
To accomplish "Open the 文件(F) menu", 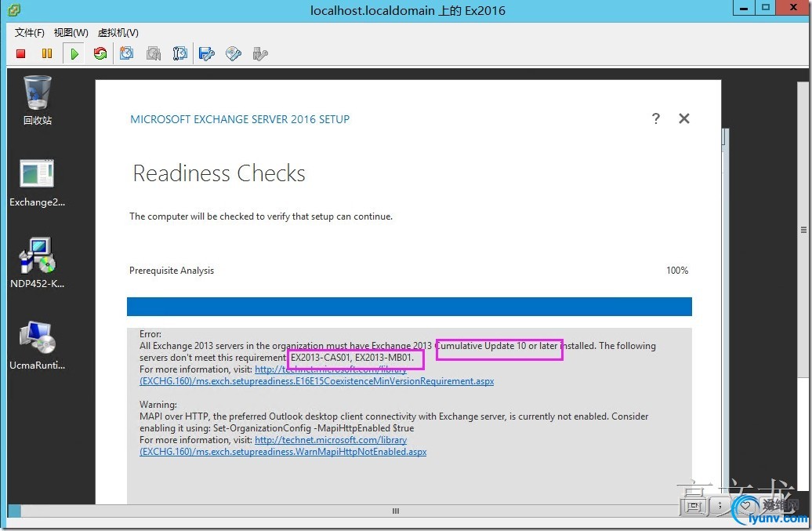I will (30, 33).
